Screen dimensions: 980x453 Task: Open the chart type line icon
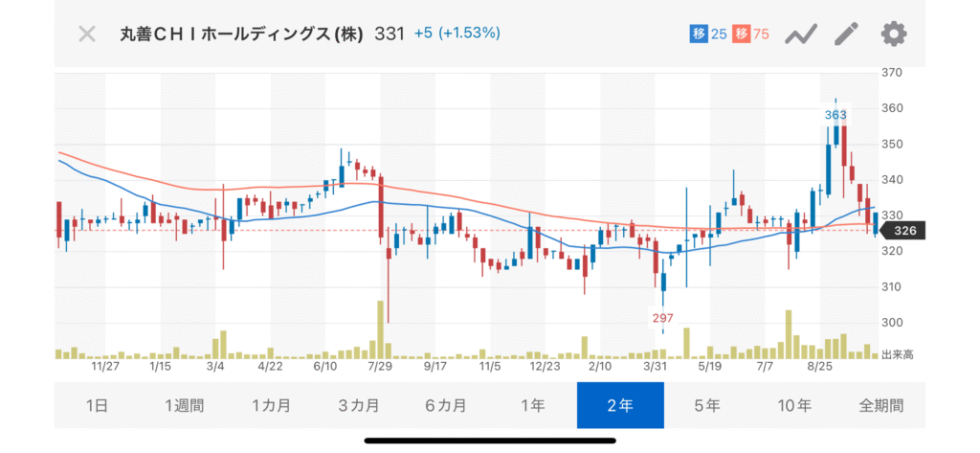coord(800,34)
